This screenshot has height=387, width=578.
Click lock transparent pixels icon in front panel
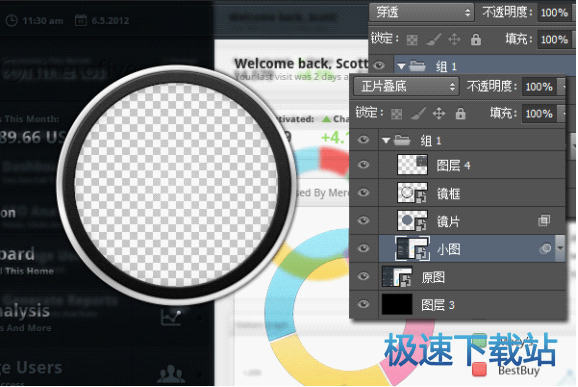396,114
